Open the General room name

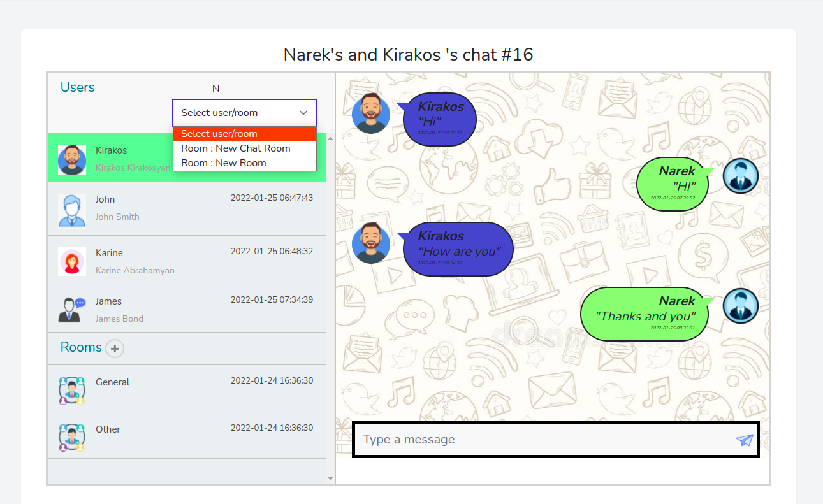(x=113, y=382)
